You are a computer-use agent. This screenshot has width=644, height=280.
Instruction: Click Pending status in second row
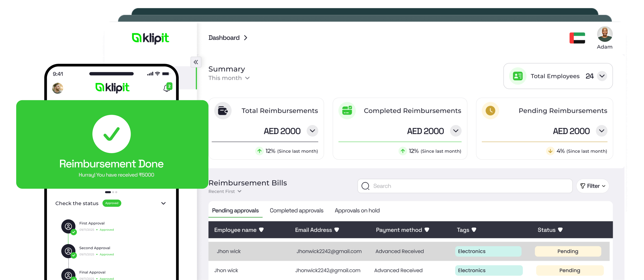tap(570, 271)
